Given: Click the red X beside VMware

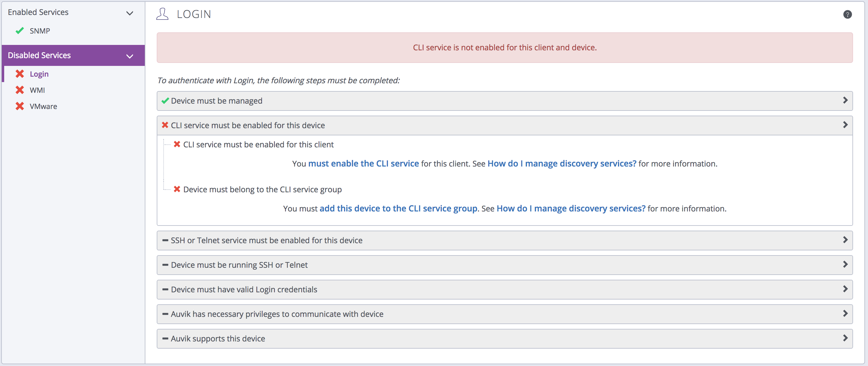Looking at the screenshot, I should (19, 106).
